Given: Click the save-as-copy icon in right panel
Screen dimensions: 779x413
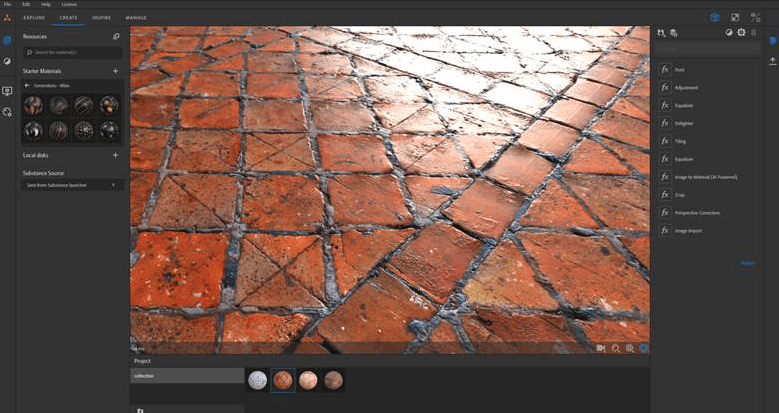Looking at the screenshot, I should 673,33.
